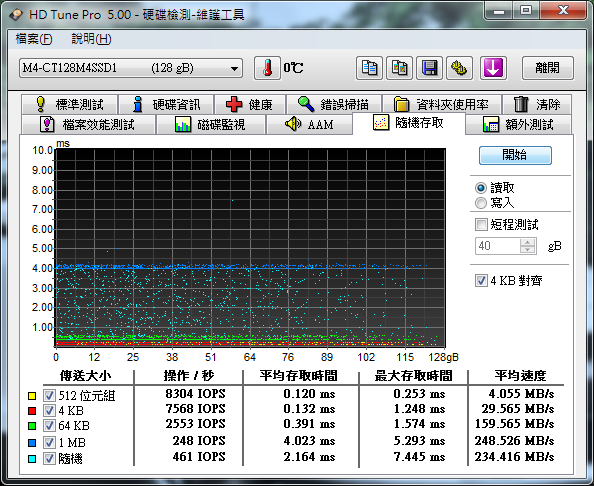The image size is (594, 486).
Task: Toggle the 4 KB transfer size checkbox
Action: point(49,411)
